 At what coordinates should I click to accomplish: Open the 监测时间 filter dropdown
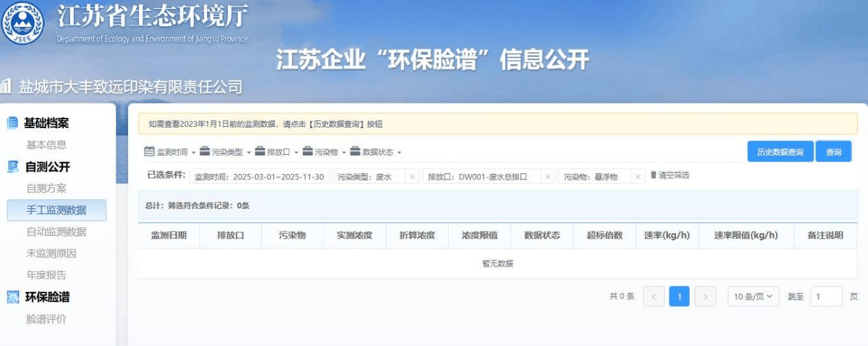[170, 152]
